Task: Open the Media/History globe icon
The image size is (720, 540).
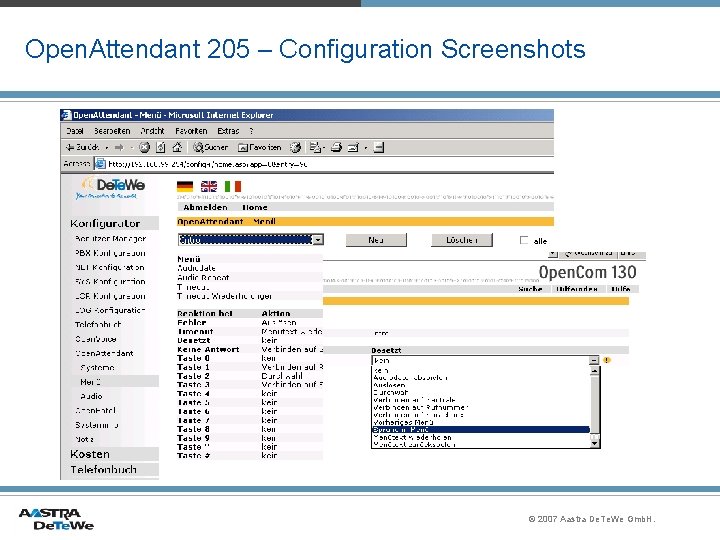Action: pyautogui.click(x=295, y=147)
